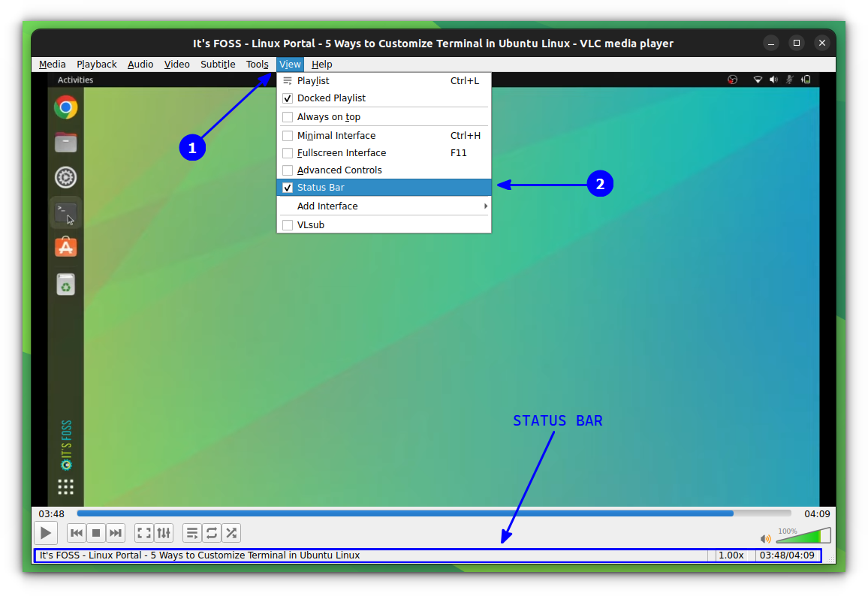Launch Chrome from the Ubuntu dock
Viewport: 868px width, 596px height.
(x=65, y=107)
